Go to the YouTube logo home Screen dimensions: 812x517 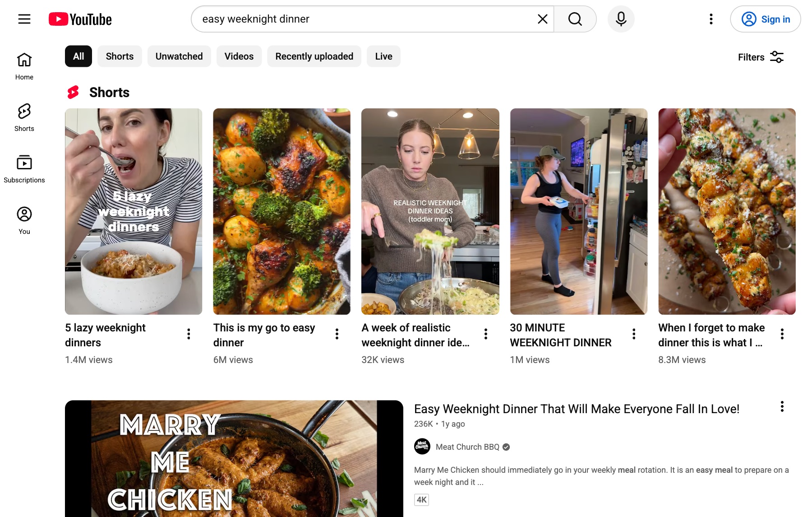click(80, 19)
